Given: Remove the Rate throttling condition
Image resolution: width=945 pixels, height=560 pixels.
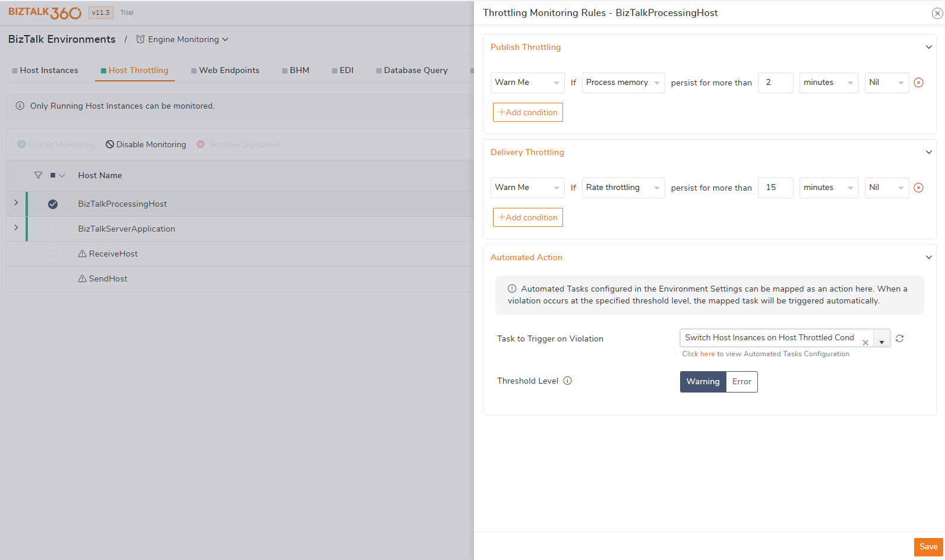Looking at the screenshot, I should point(918,188).
